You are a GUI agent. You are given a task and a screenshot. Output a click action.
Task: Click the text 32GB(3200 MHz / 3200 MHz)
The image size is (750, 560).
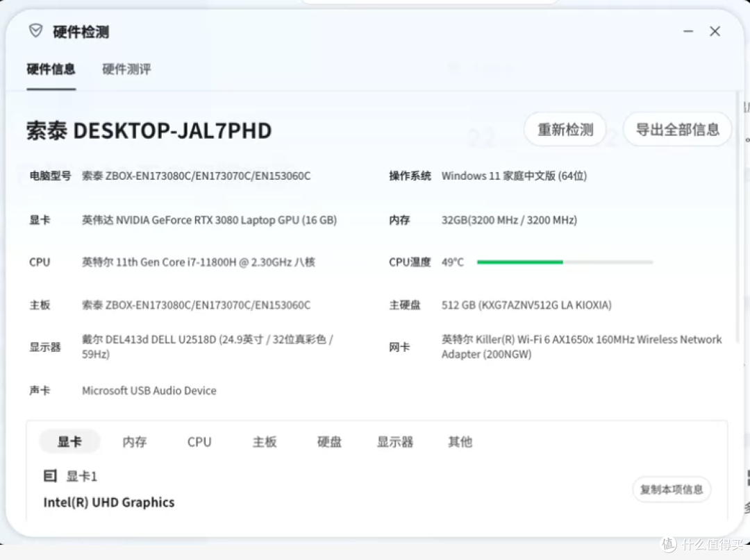pyautogui.click(x=510, y=220)
